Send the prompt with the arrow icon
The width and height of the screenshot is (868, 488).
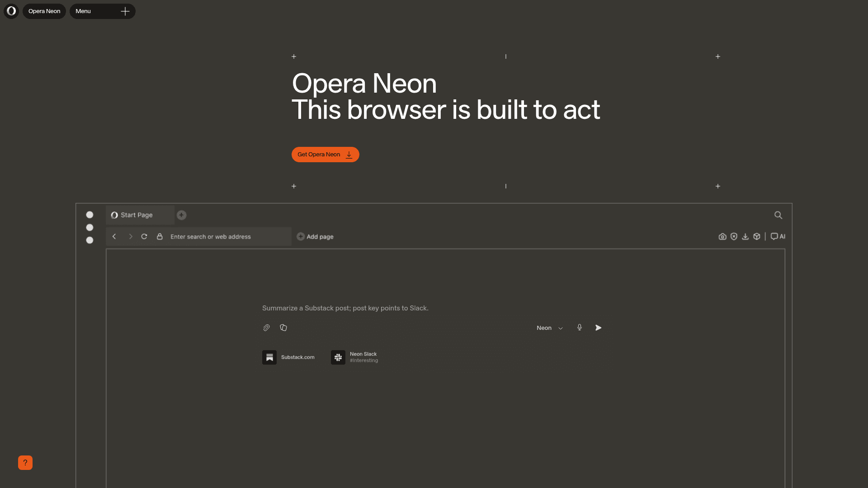click(598, 328)
